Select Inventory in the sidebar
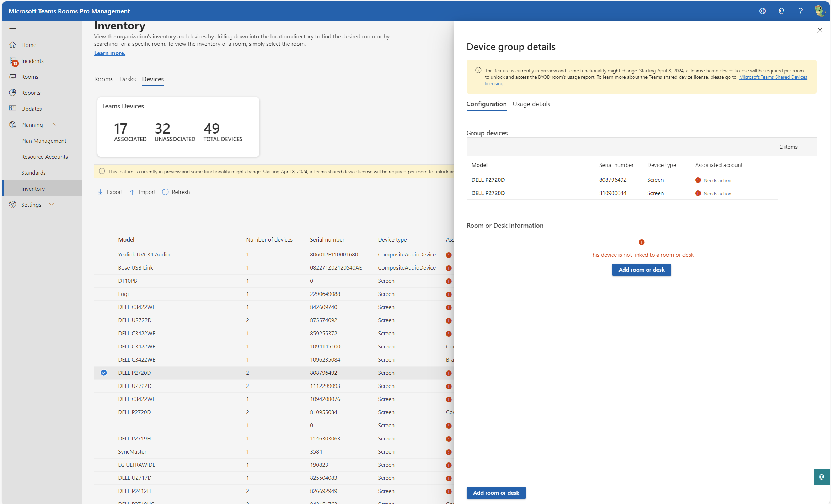The width and height of the screenshot is (831, 504). tap(42, 189)
